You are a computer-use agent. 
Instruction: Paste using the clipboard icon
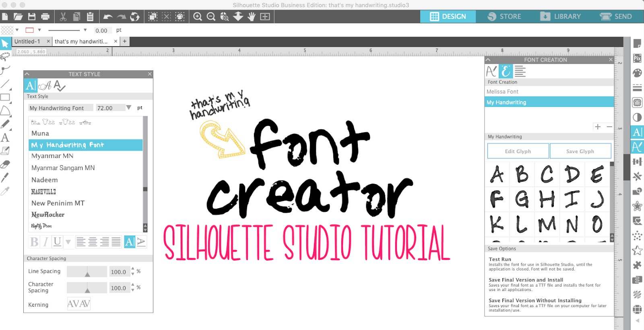point(90,16)
